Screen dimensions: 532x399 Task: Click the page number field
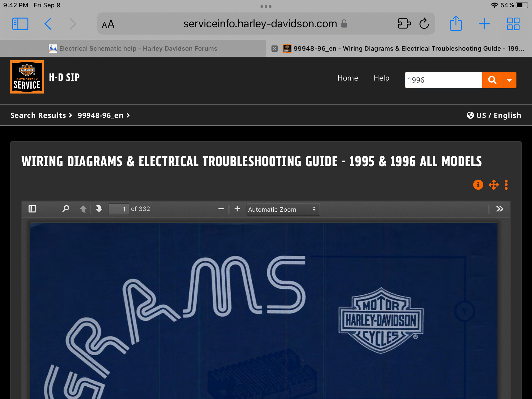(x=119, y=209)
